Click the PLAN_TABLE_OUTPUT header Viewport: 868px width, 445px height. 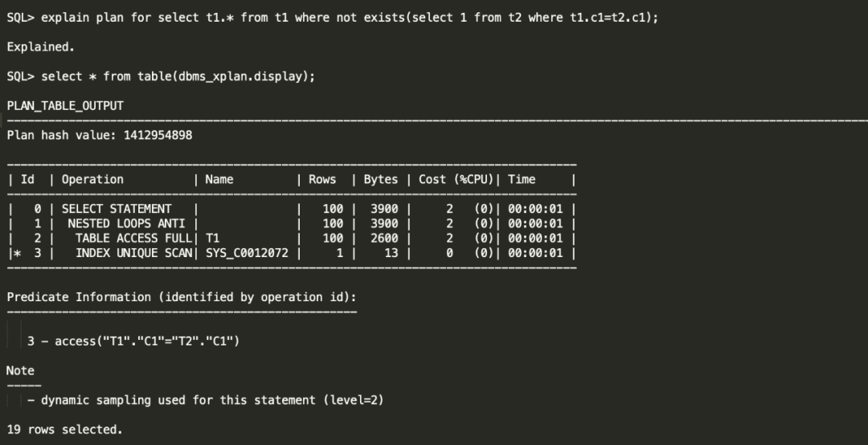click(65, 105)
